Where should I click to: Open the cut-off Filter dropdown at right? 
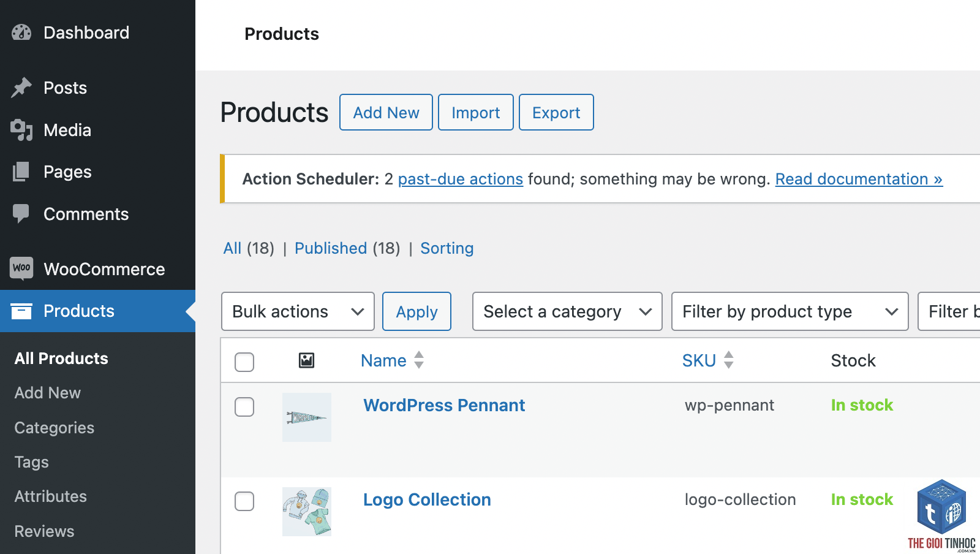pos(949,311)
